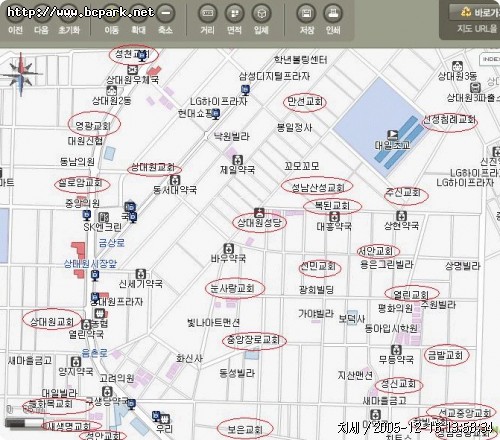Image resolution: width=500 pixels, height=440 pixels.
Task: Click the 열린교회 label
Action: coord(411,295)
